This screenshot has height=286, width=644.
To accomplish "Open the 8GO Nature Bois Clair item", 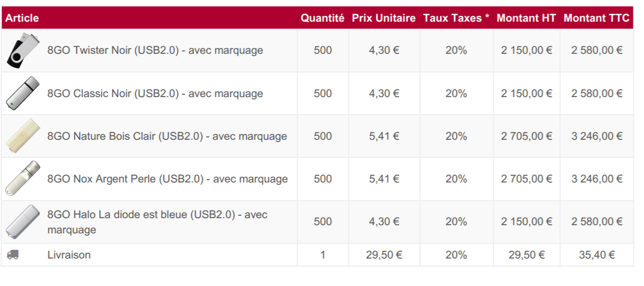I will pyautogui.click(x=167, y=136).
